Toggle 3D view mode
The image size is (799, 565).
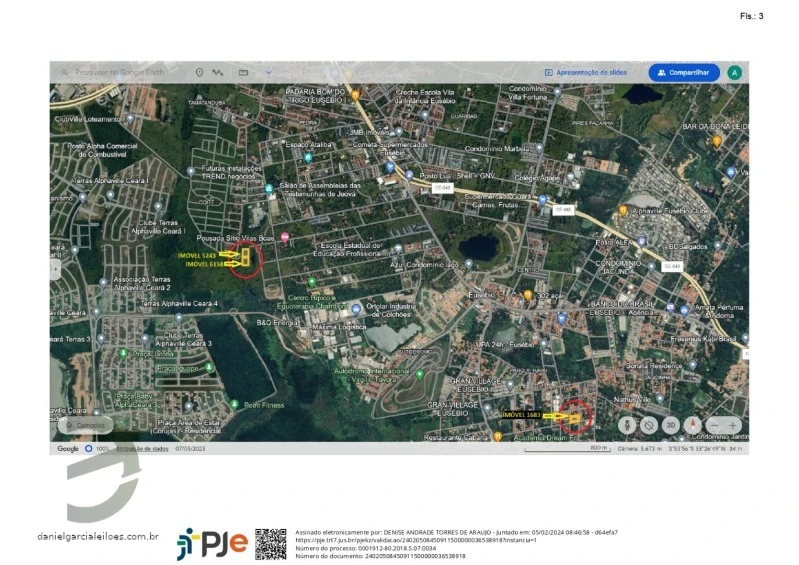[x=671, y=425]
